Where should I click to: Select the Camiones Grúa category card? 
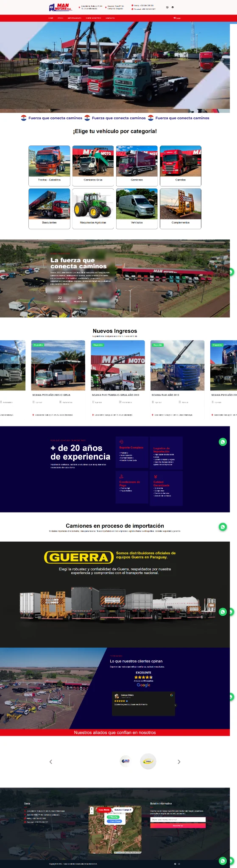[x=93, y=166]
